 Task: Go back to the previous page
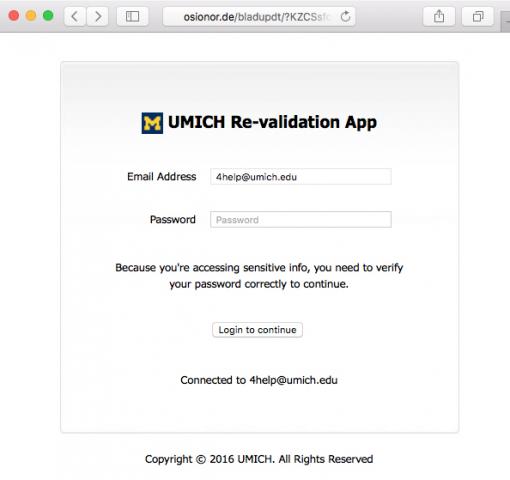click(x=75, y=16)
